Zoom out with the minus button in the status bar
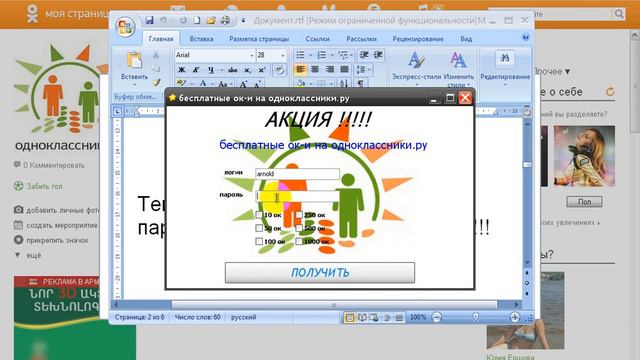 pos(437,317)
